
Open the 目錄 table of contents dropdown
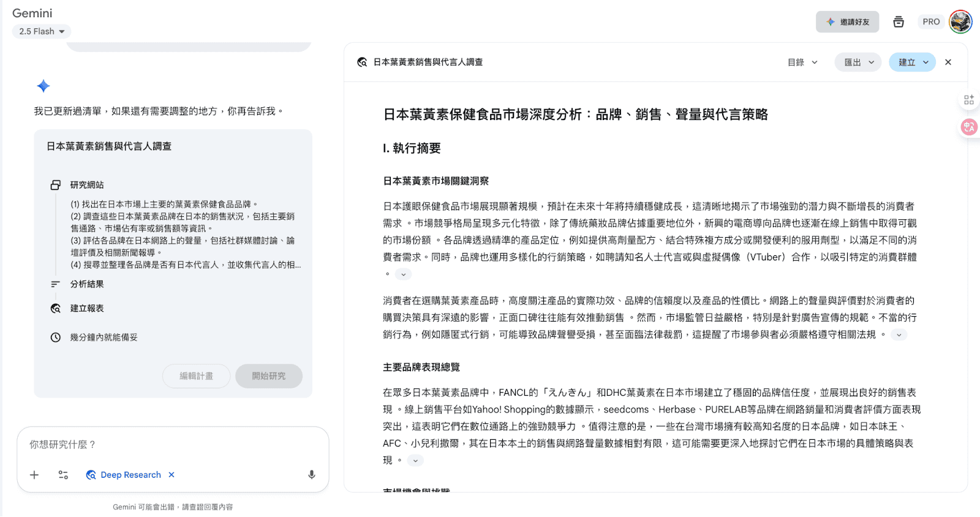pyautogui.click(x=802, y=62)
